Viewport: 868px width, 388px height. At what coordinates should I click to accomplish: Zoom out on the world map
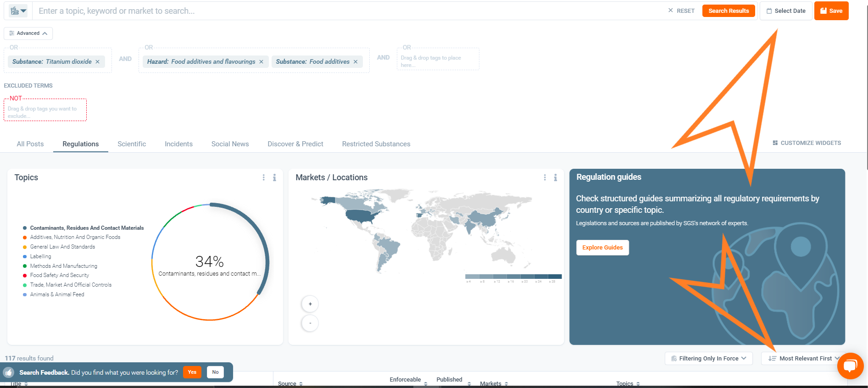pos(310,323)
